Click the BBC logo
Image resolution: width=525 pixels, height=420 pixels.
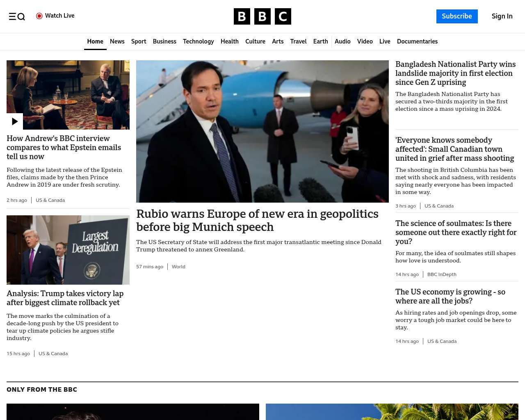[262, 16]
